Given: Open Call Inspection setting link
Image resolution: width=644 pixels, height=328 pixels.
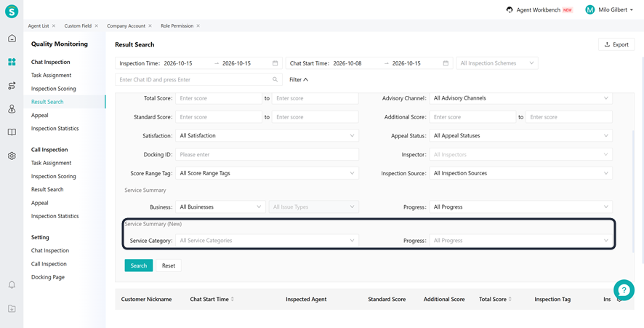Looking at the screenshot, I should [49, 264].
